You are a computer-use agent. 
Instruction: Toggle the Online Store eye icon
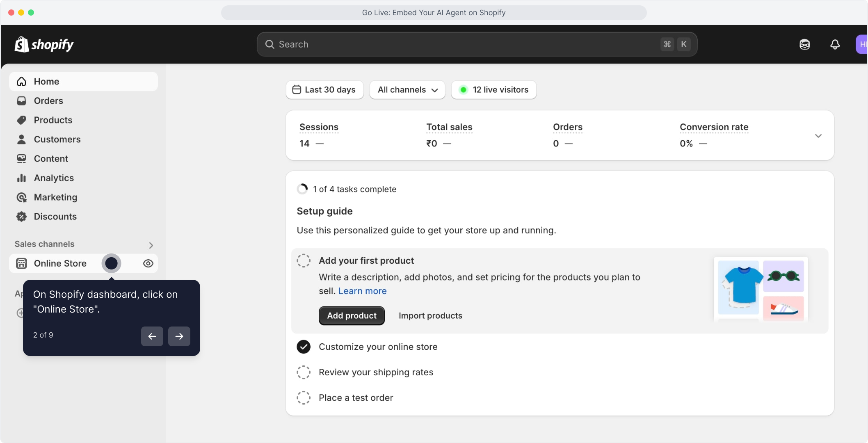click(148, 263)
